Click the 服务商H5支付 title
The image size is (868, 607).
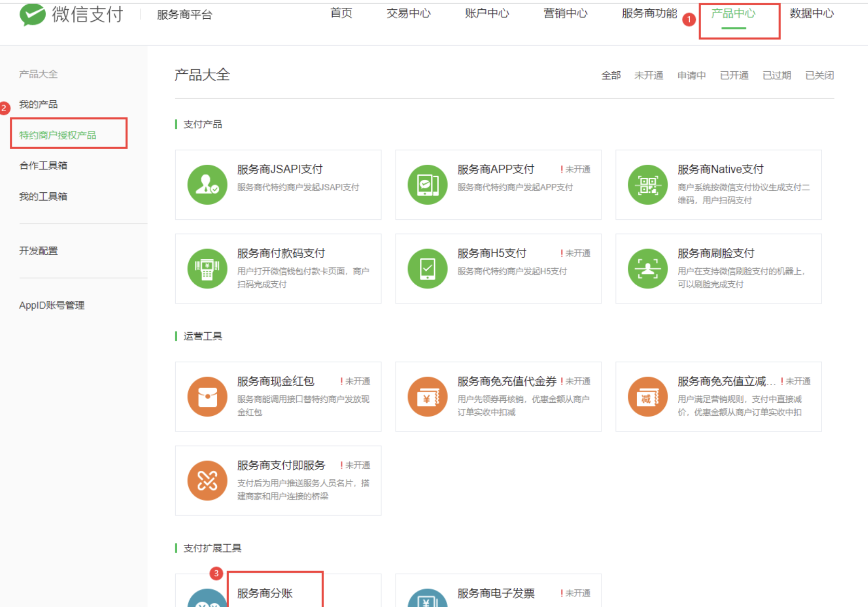(492, 253)
